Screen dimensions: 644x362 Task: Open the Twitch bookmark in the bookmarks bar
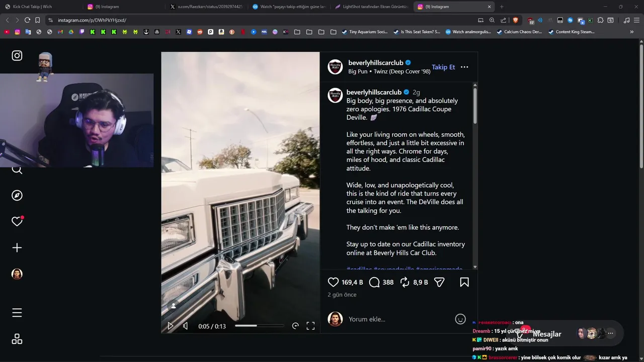[82, 32]
